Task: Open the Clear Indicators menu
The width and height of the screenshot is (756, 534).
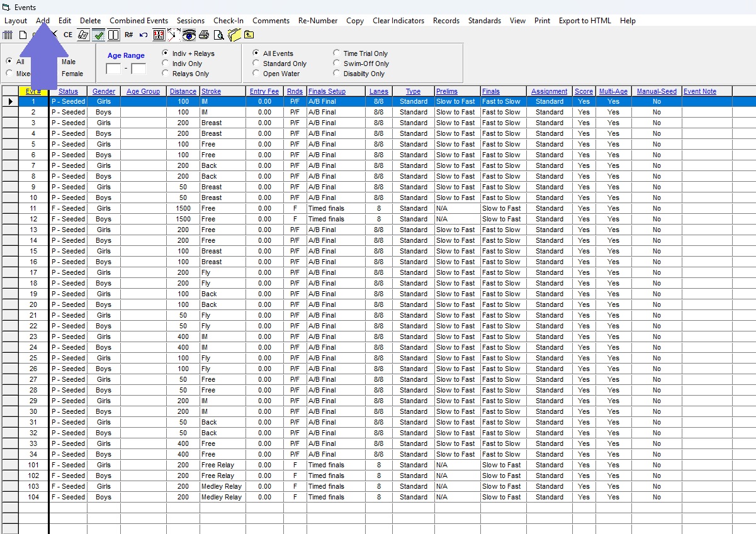Action: pos(398,20)
